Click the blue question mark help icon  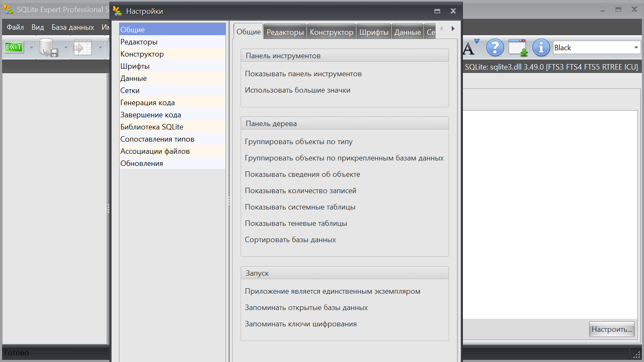(x=495, y=48)
